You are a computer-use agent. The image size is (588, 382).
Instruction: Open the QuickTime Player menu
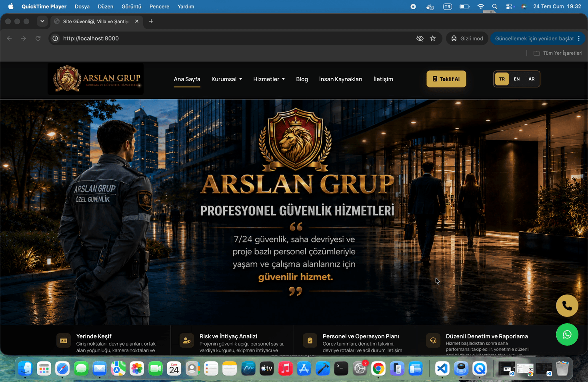pos(44,6)
